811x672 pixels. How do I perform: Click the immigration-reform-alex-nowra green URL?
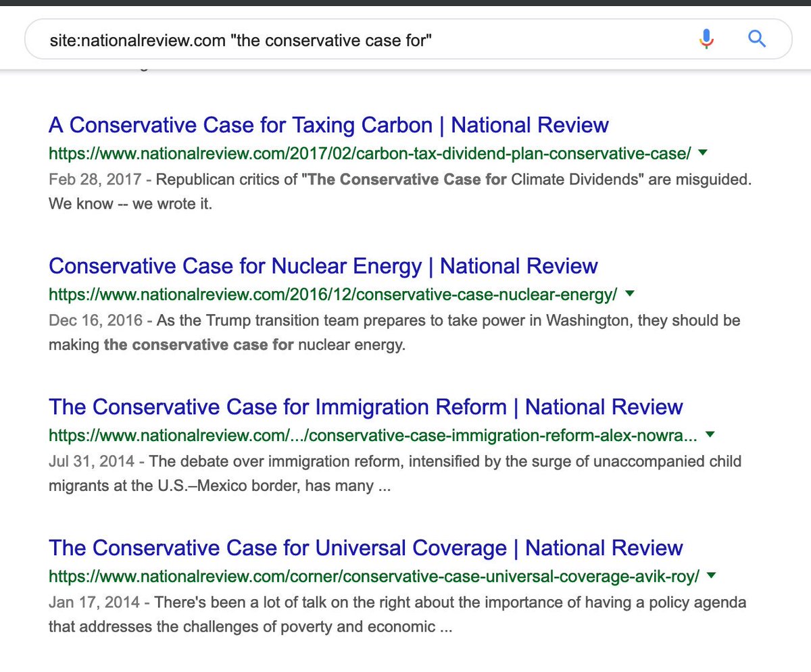tap(373, 436)
